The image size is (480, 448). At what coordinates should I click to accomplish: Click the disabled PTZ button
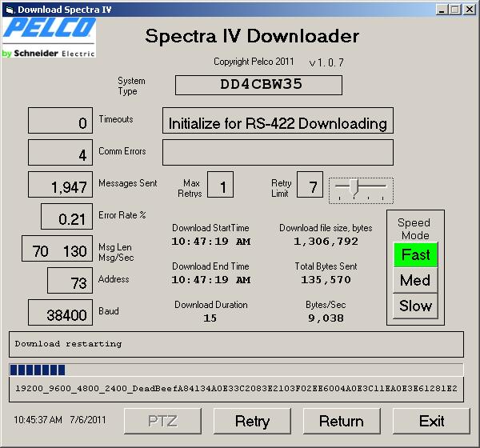point(162,421)
